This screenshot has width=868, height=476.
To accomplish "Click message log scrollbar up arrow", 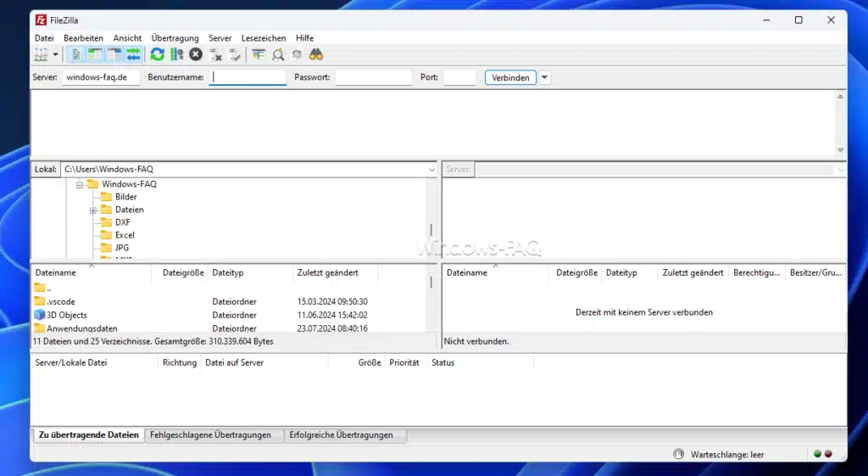I will pyautogui.click(x=840, y=97).
